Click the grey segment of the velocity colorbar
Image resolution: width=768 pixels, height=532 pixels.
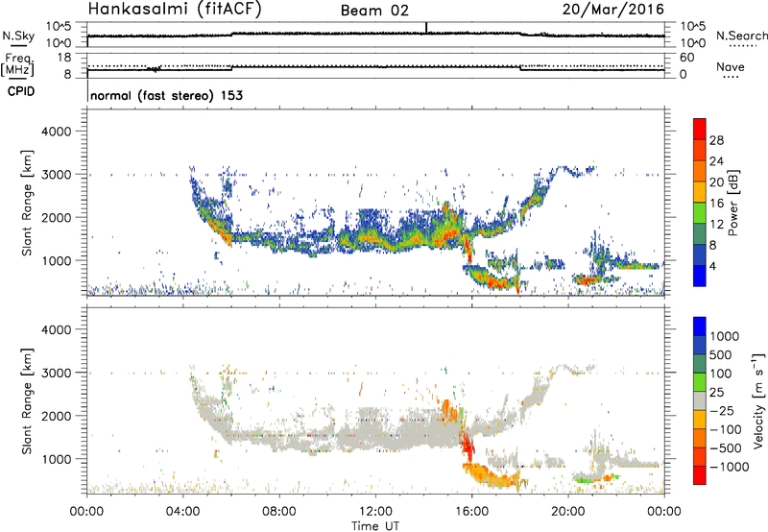[x=700, y=400]
